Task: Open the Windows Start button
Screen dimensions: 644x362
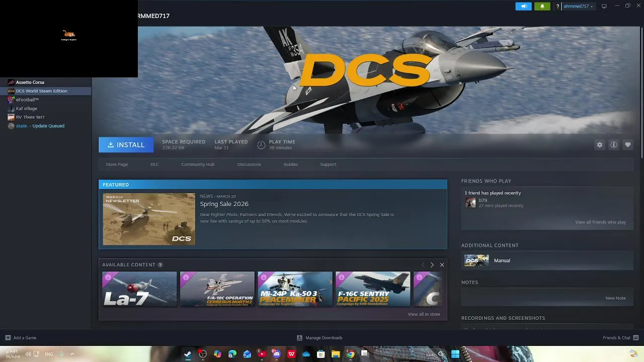Action: point(455,354)
